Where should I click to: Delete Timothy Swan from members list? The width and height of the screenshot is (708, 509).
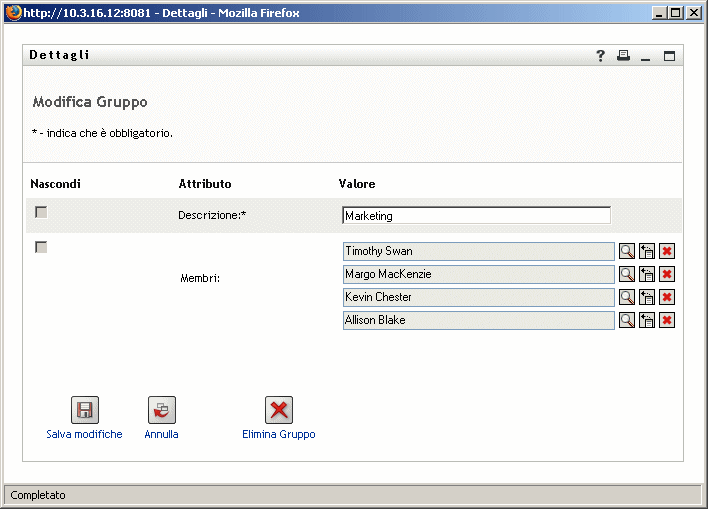[x=667, y=251]
